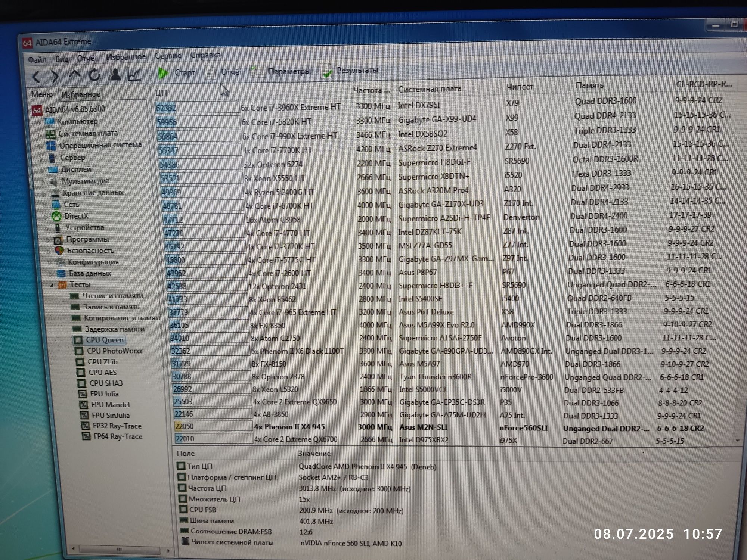Click the Forward navigation arrow

click(x=55, y=77)
